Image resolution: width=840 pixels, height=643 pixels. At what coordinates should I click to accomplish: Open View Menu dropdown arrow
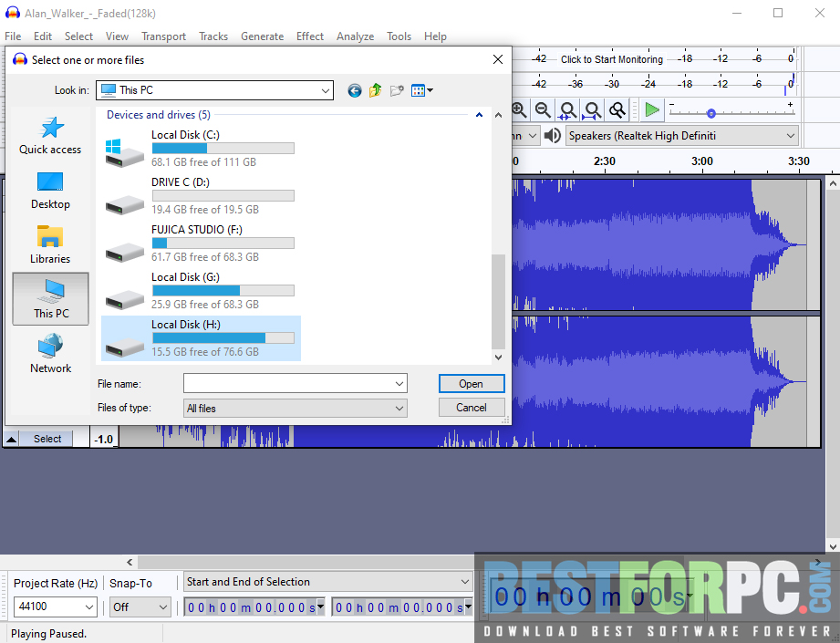coord(430,90)
